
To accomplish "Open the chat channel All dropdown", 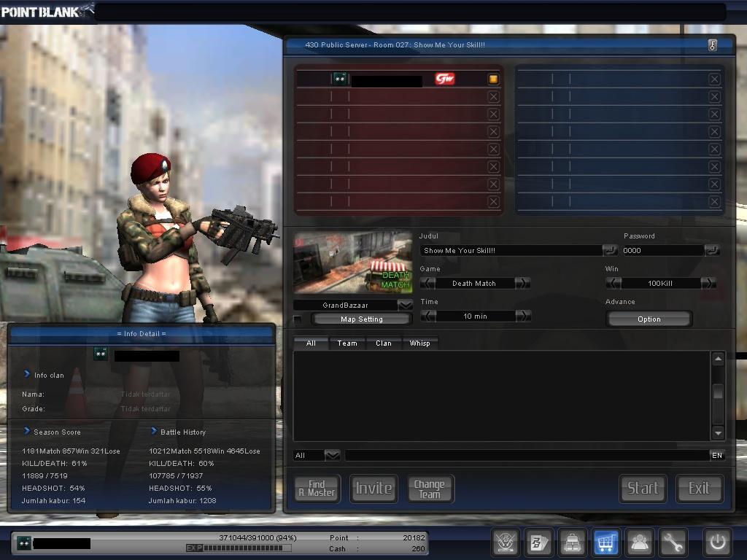I will [x=332, y=455].
